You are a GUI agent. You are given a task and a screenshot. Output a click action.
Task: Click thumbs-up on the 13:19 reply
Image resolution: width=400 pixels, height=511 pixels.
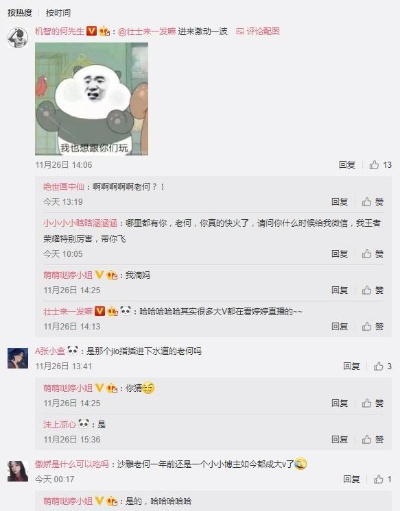click(367, 201)
